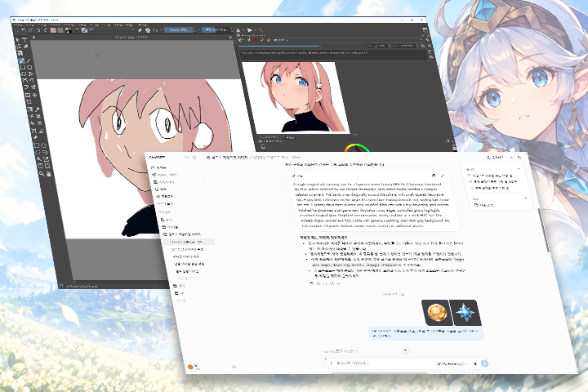The width and height of the screenshot is (588, 392).
Task: Click the microphone icon in ChatGPT input
Action: [474, 363]
